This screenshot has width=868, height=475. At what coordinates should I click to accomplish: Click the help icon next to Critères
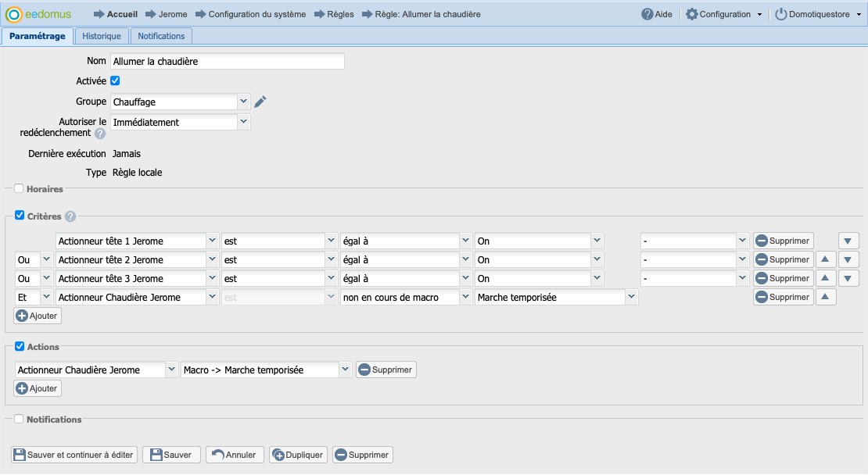pos(70,216)
